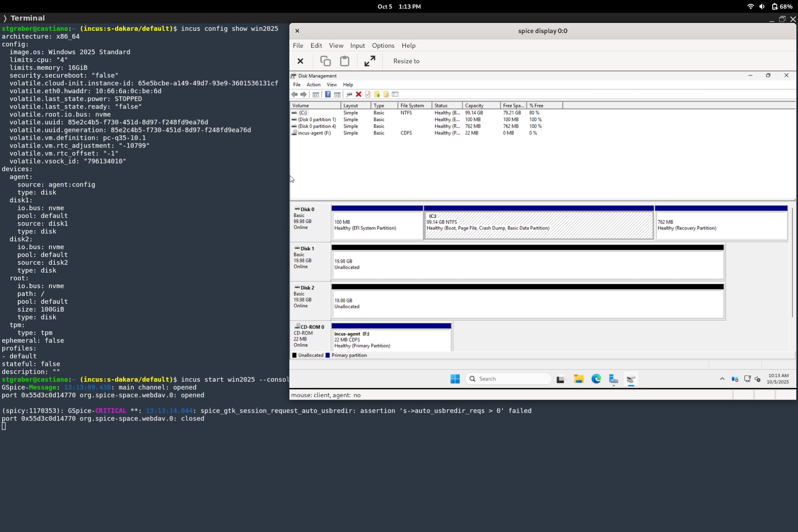Sort volumes by the Capacity column header
798x532 pixels.
pos(474,106)
